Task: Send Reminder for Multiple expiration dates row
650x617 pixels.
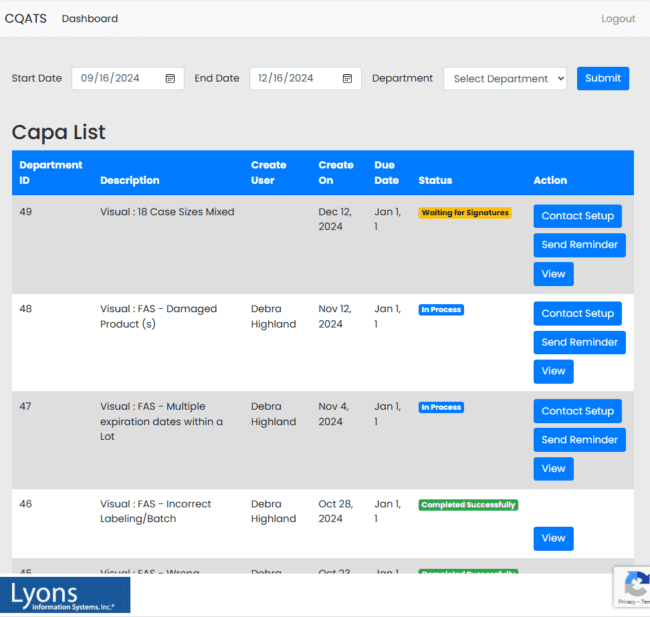Action: coord(580,440)
